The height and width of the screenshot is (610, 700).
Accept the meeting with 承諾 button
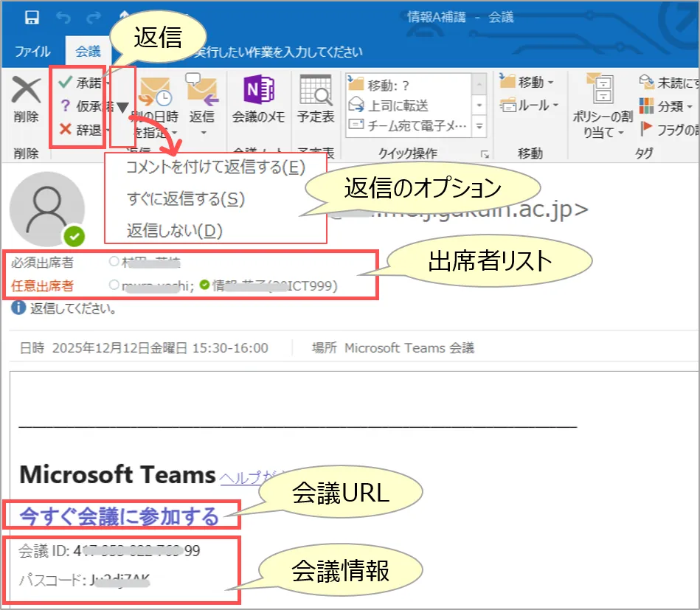point(81,83)
